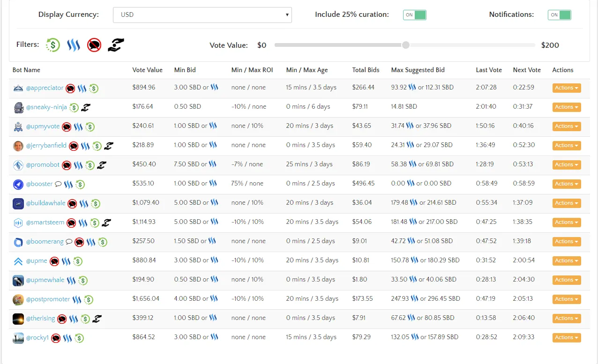Click Steem icon beside @buildawhale name
Viewport: 598px width, 364px height.
[x=84, y=203]
